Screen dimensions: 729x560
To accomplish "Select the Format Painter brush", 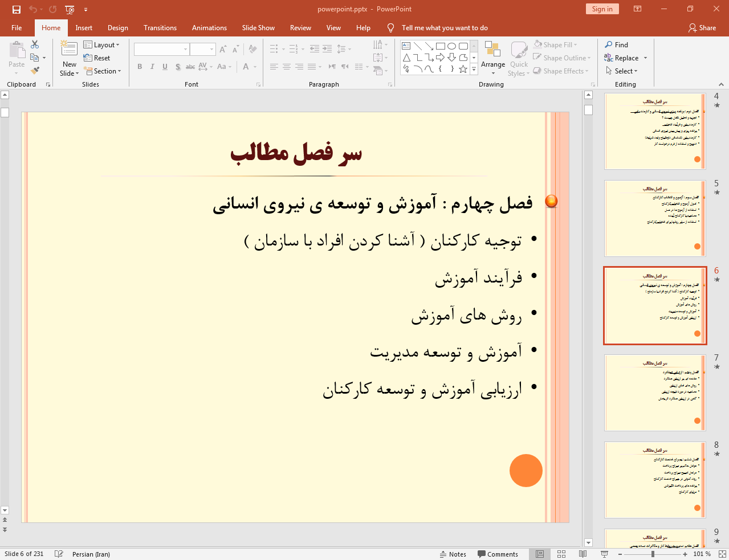I will coord(35,71).
